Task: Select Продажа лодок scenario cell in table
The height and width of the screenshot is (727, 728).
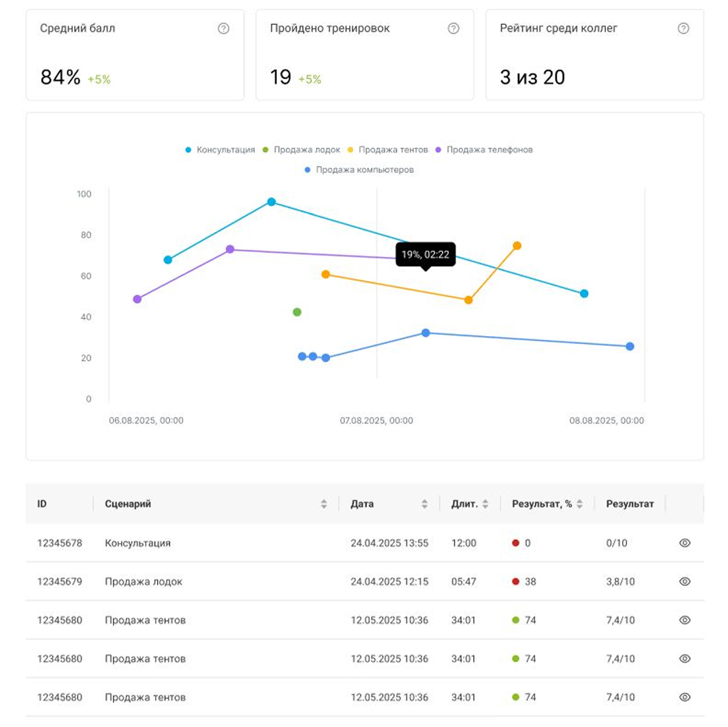Action: (143, 582)
